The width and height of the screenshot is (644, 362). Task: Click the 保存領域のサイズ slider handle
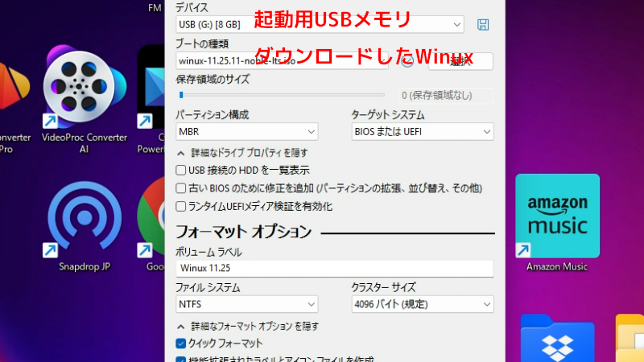(x=181, y=95)
